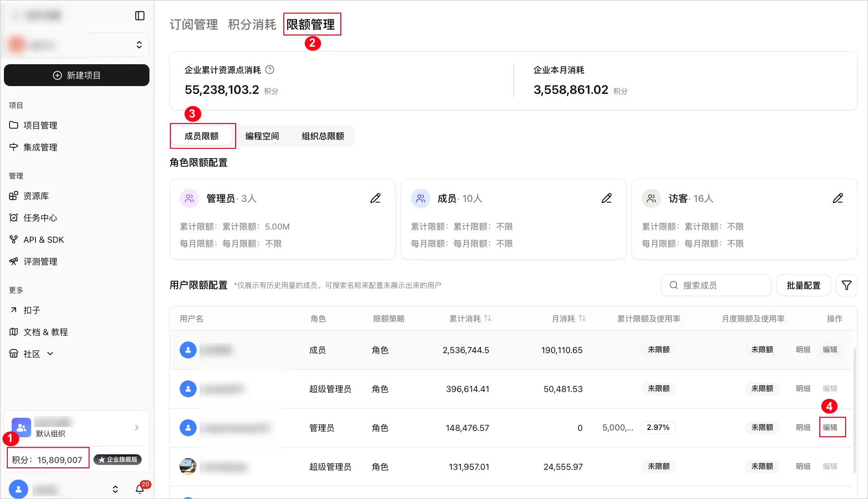Click the avatar in the 成员 user row
Image resolution: width=868 pixels, height=499 pixels.
click(x=188, y=350)
